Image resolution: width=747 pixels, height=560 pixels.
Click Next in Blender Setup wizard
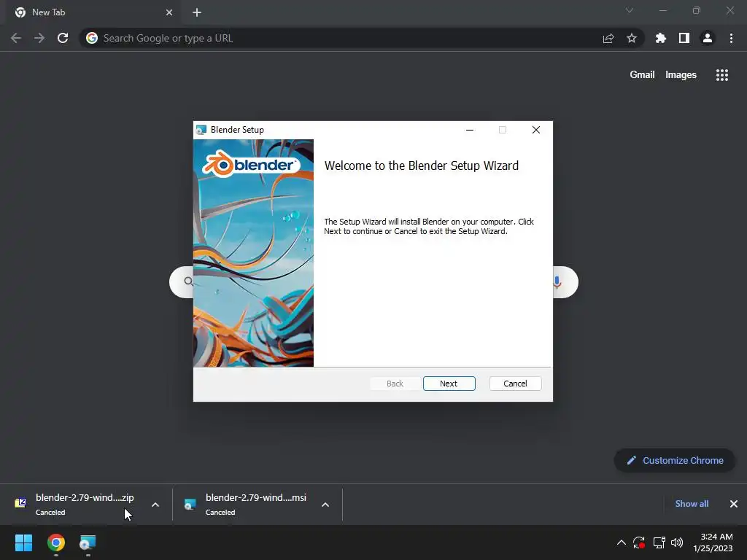click(x=449, y=384)
